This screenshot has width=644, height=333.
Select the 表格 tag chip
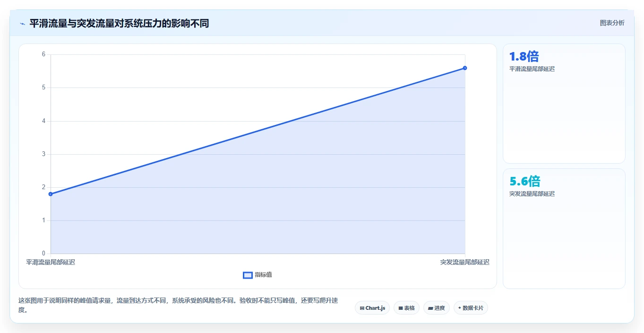click(x=406, y=308)
